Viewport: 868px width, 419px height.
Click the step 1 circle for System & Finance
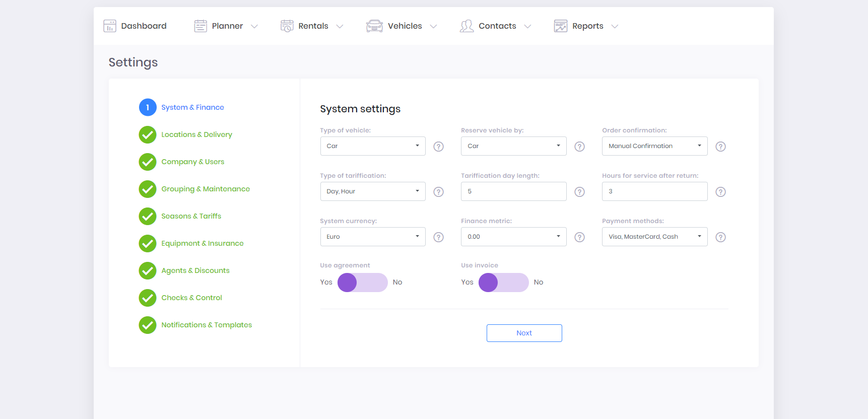point(148,107)
